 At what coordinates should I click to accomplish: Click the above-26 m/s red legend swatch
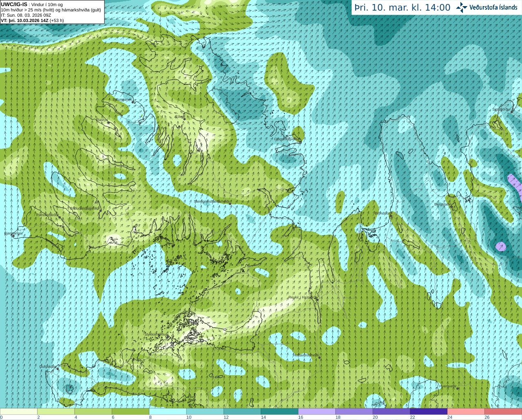tap(503, 411)
